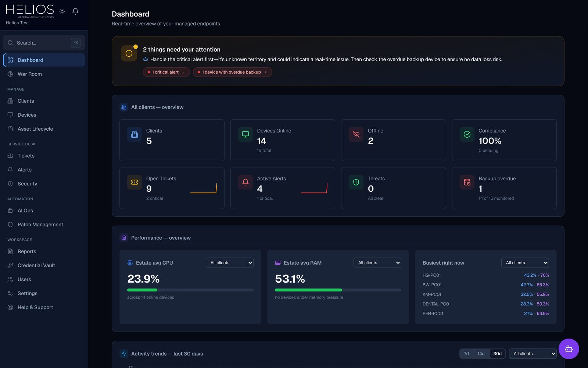The height and width of the screenshot is (368, 588).
Task: Click the Estate avg RAM icon
Action: 278,263
